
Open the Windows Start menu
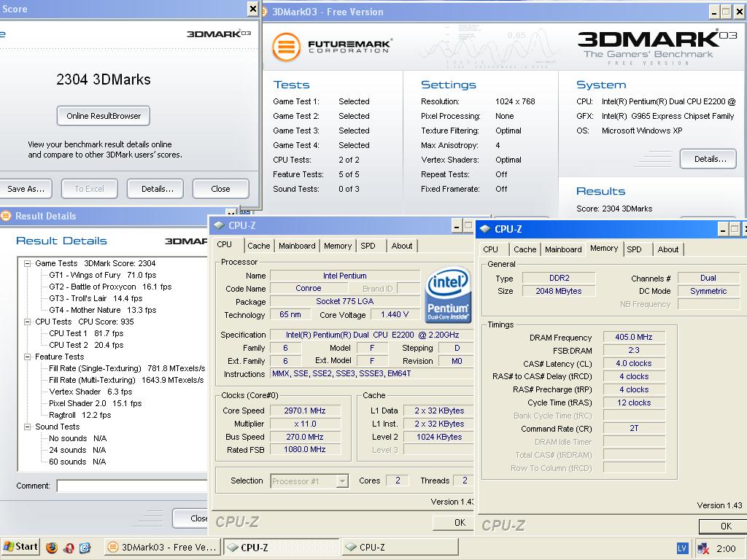20,547
